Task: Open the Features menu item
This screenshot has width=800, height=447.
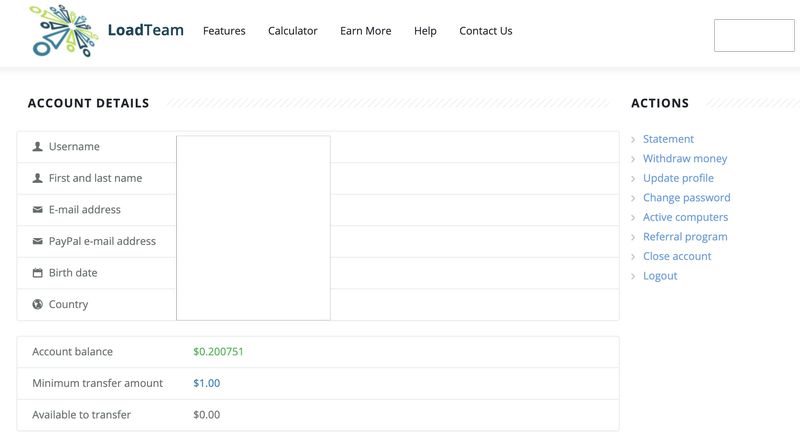Action: [224, 31]
